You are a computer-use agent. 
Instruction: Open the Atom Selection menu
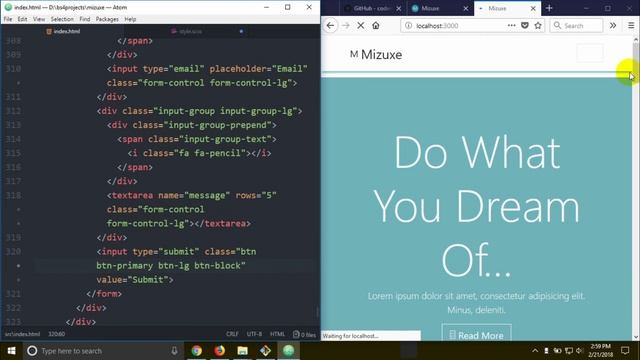pos(62,19)
